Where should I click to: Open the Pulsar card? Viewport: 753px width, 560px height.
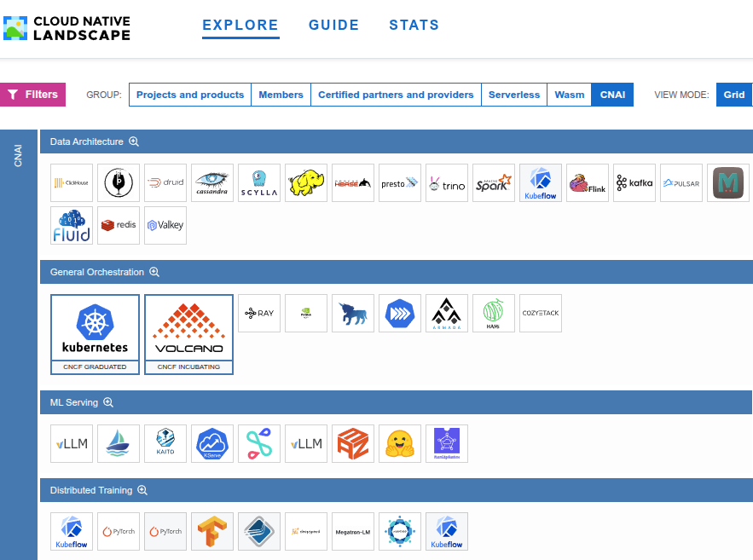(681, 182)
